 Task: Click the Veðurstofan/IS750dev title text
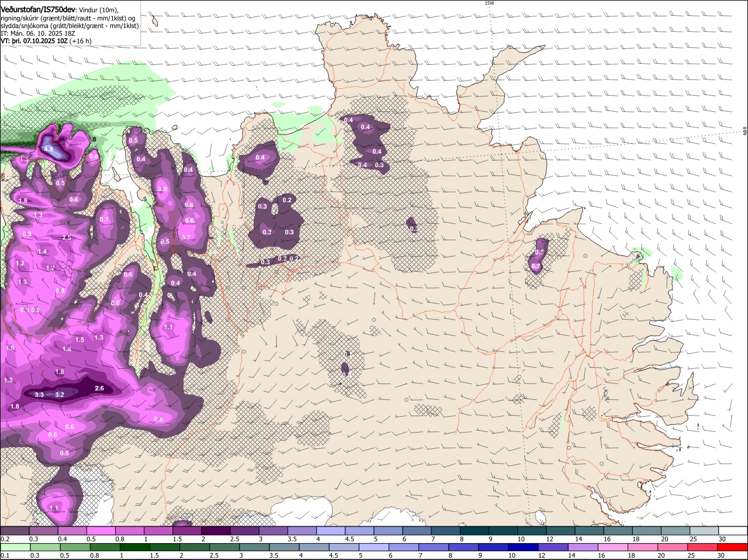point(37,9)
